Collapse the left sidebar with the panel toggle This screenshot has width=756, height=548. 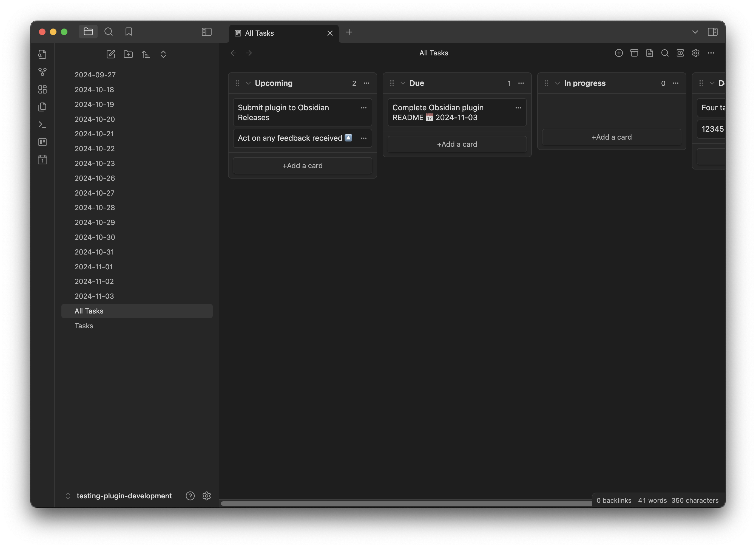point(207,32)
